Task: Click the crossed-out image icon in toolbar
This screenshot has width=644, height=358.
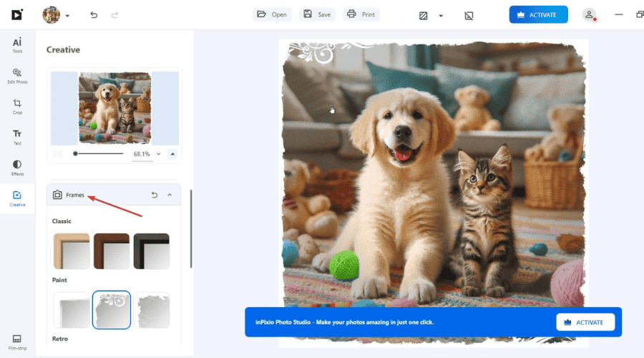Action: [x=469, y=16]
